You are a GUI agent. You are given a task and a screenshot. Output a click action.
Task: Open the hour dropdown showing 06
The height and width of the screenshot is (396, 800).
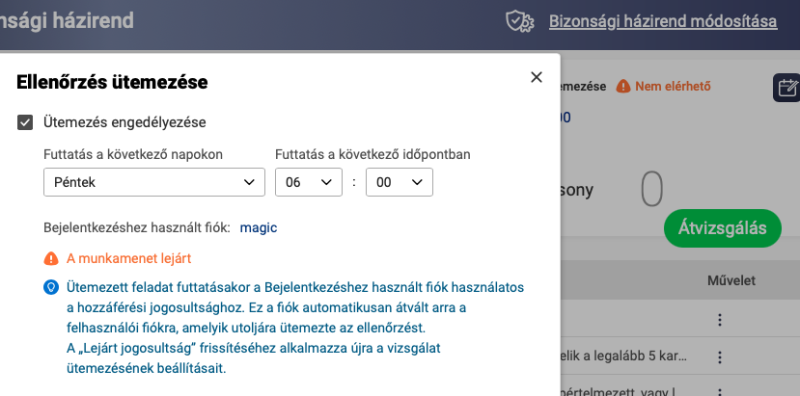[x=309, y=182]
